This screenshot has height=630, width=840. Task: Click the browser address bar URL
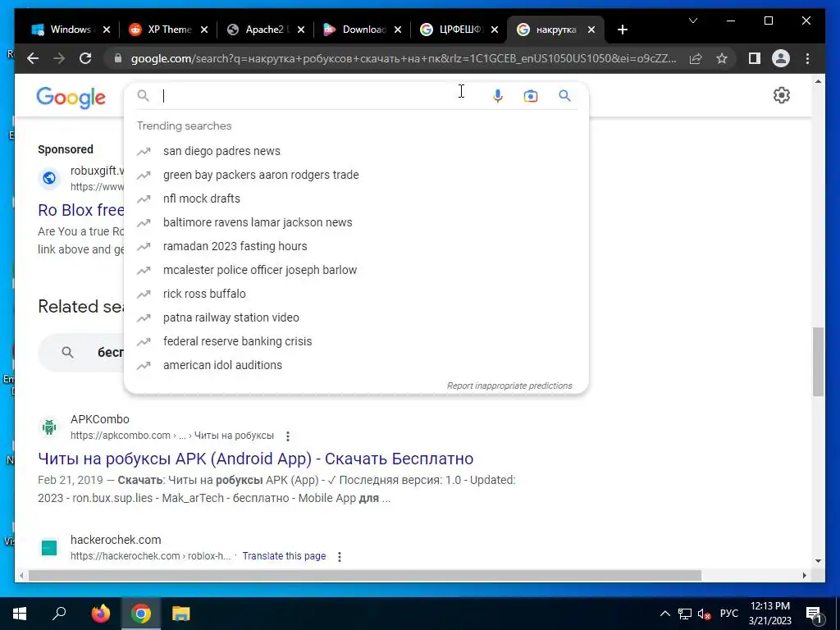pyautogui.click(x=403, y=58)
